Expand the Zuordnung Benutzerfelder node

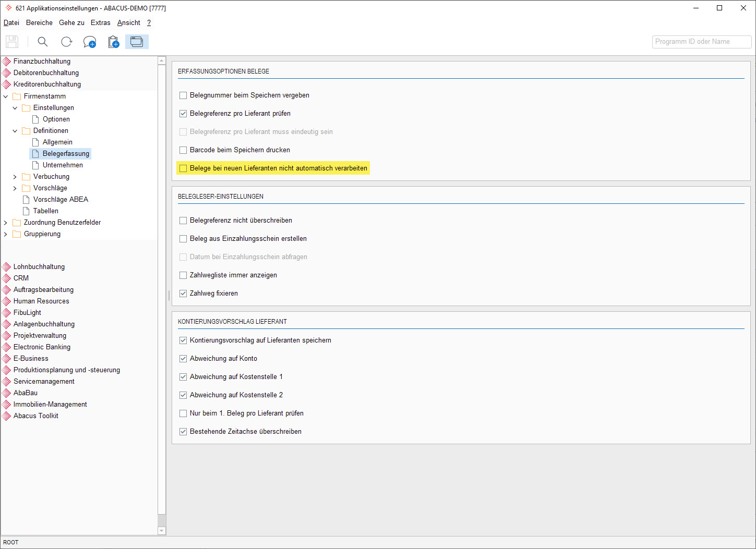click(6, 223)
